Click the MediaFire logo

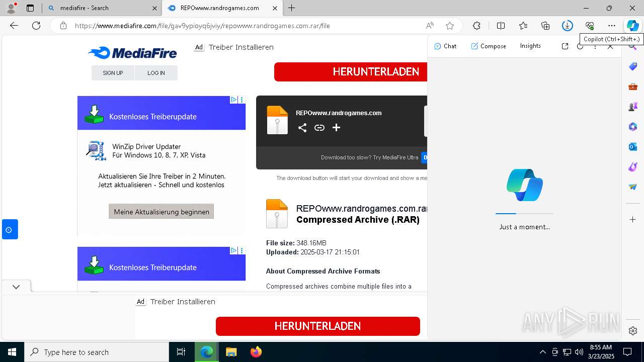point(132,53)
